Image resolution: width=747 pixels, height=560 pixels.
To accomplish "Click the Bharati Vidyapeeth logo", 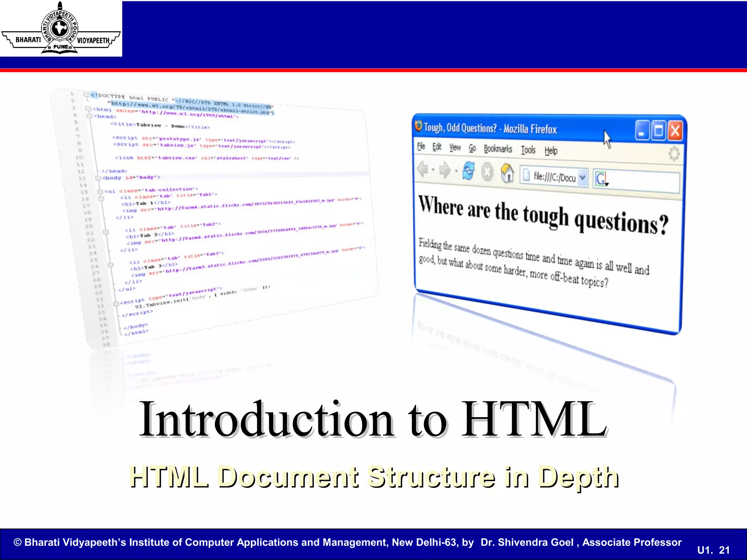I will (61, 29).
